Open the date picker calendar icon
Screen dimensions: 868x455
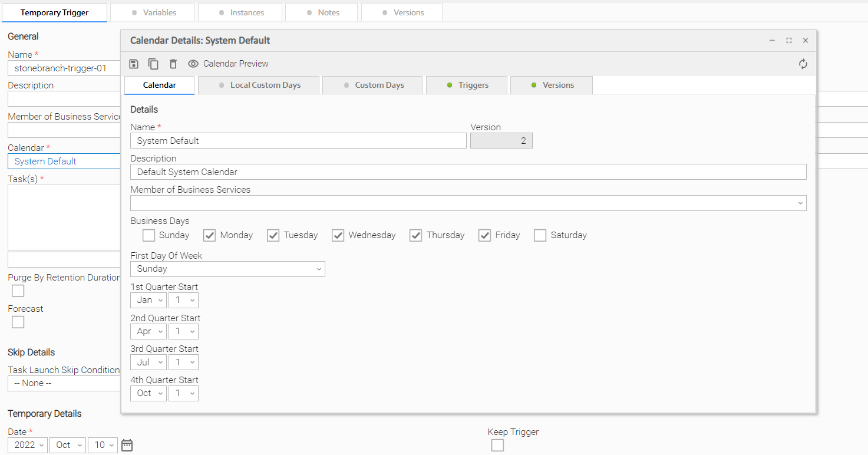click(x=127, y=445)
